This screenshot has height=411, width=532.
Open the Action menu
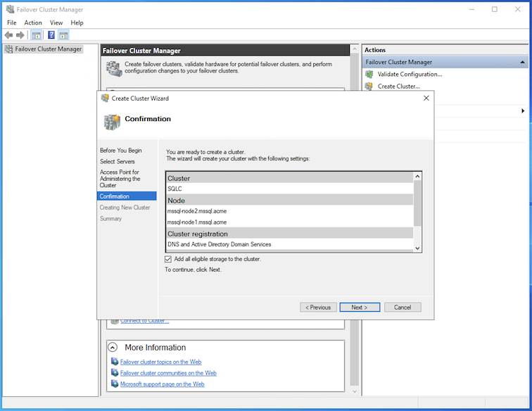click(x=33, y=23)
